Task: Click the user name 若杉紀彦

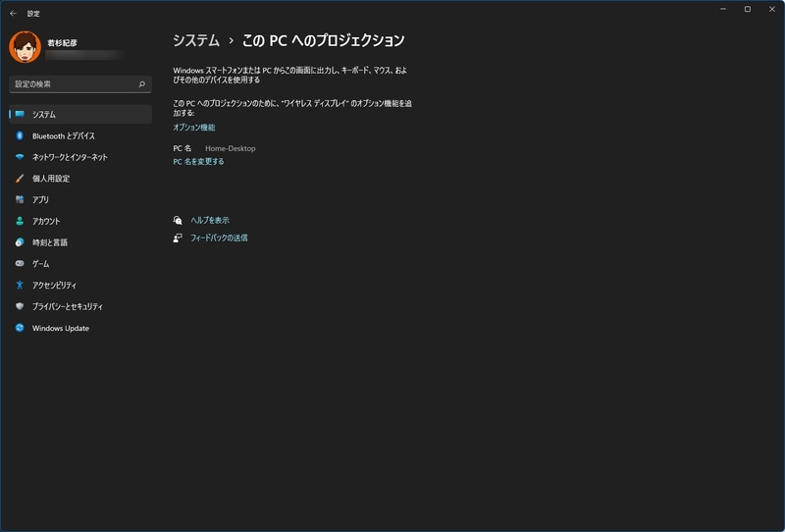Action: (x=62, y=42)
